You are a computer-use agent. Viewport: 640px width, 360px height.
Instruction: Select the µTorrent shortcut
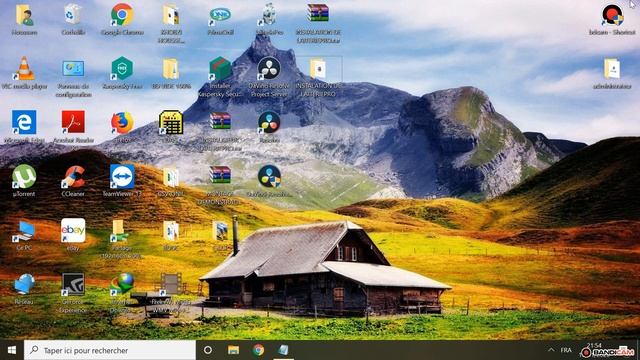(x=24, y=180)
